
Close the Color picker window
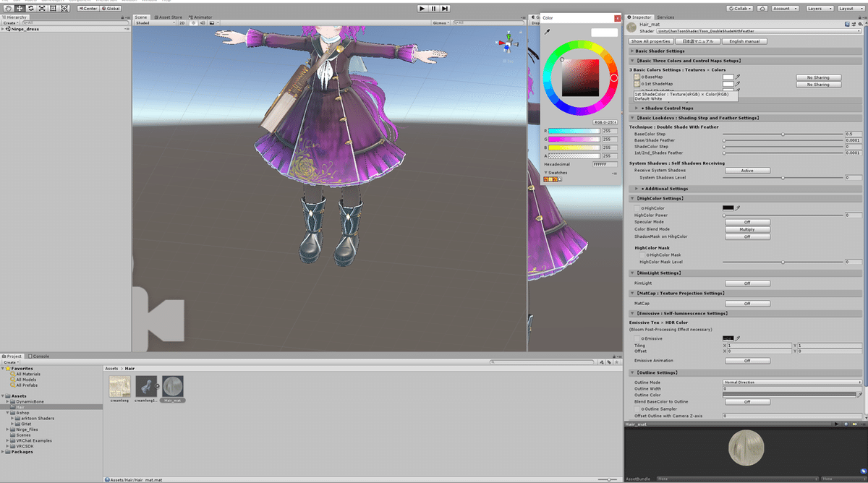[x=617, y=17]
